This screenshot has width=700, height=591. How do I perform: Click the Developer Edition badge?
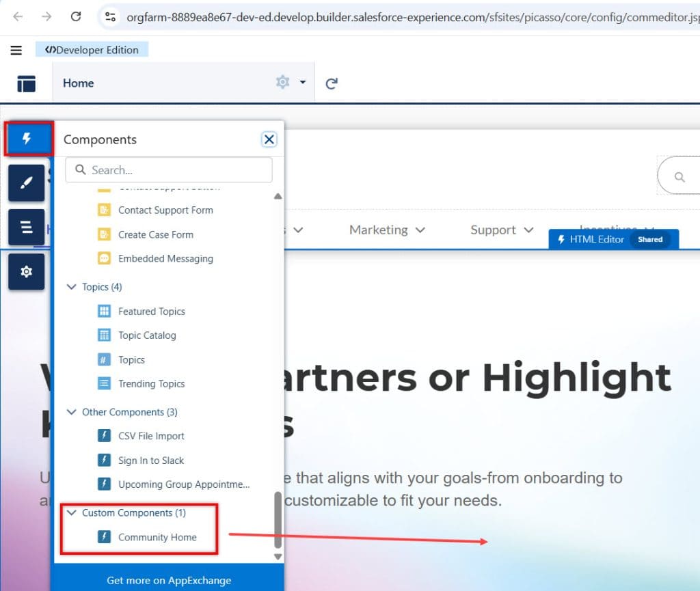[x=92, y=49]
